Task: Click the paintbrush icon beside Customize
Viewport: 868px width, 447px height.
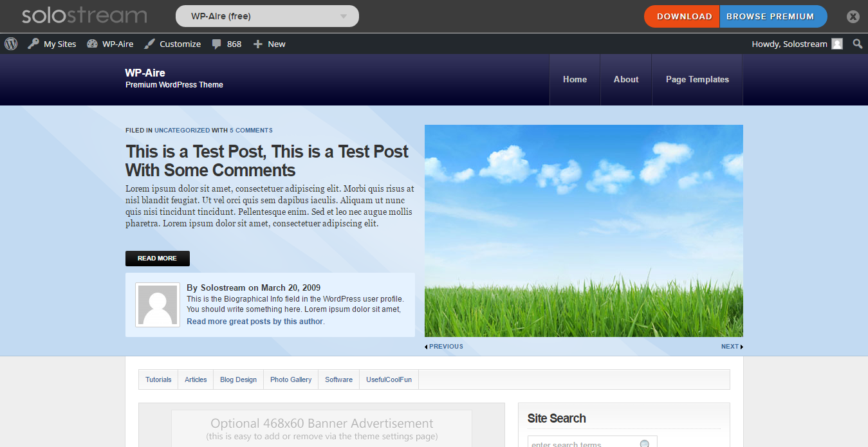Action: 149,44
